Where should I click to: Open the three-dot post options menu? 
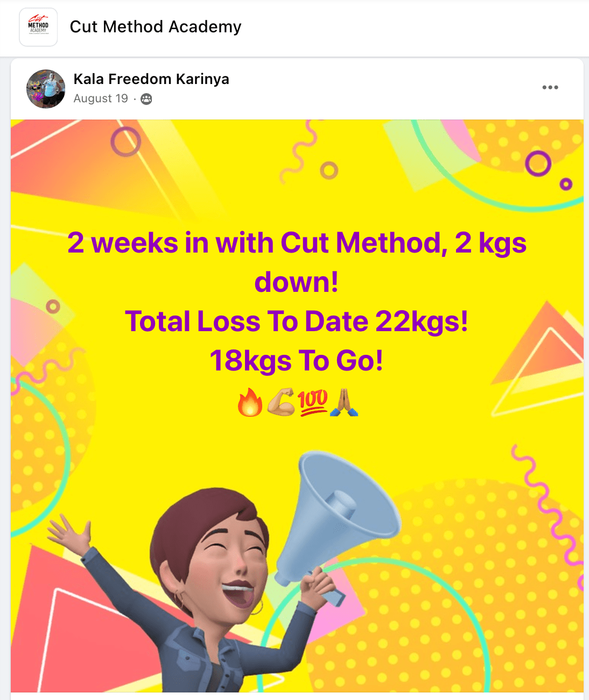click(550, 87)
